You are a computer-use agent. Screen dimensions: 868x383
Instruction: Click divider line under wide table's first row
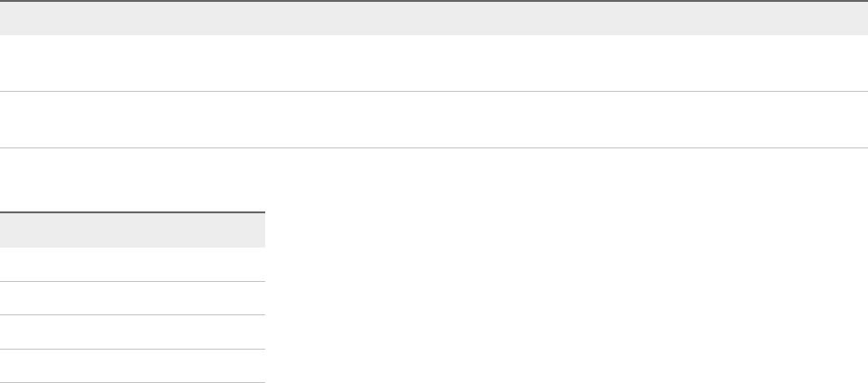[434, 91]
